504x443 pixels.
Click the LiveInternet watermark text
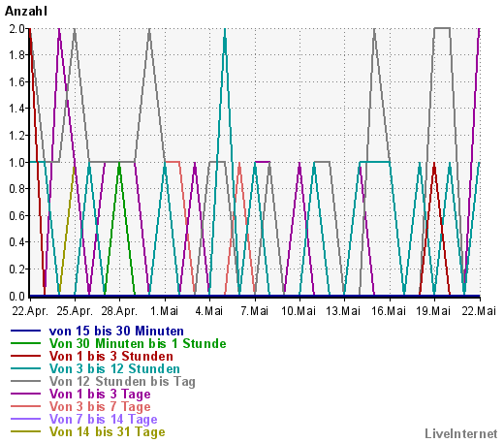(x=461, y=433)
